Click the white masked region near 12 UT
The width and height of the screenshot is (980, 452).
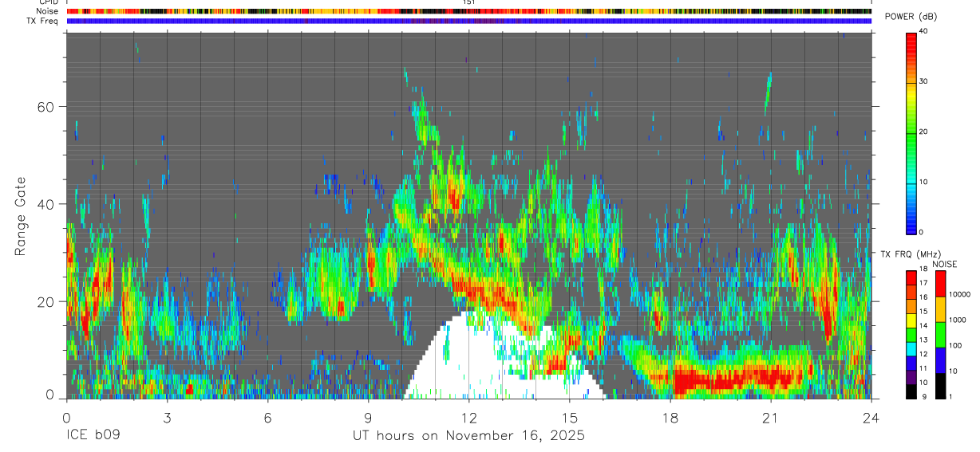(x=471, y=359)
